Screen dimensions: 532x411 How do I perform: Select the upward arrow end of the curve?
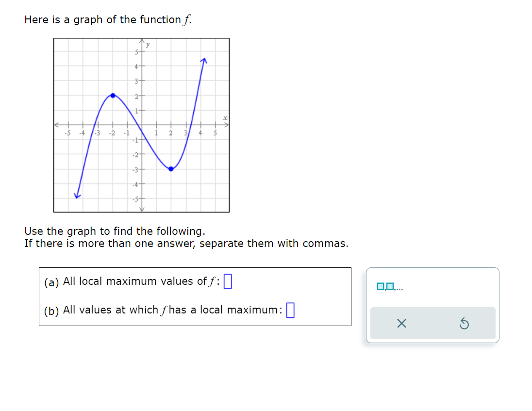[x=205, y=59]
